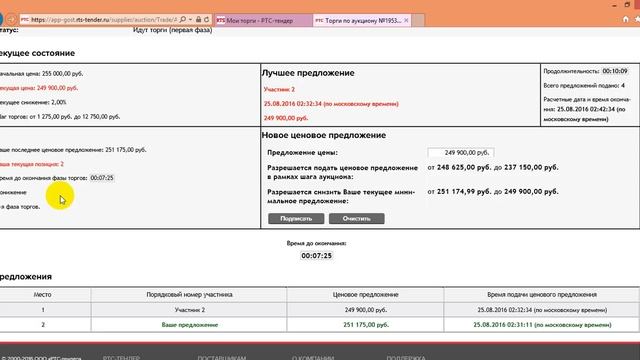
Task: Click the browser forward arrow button
Action: click(11, 19)
